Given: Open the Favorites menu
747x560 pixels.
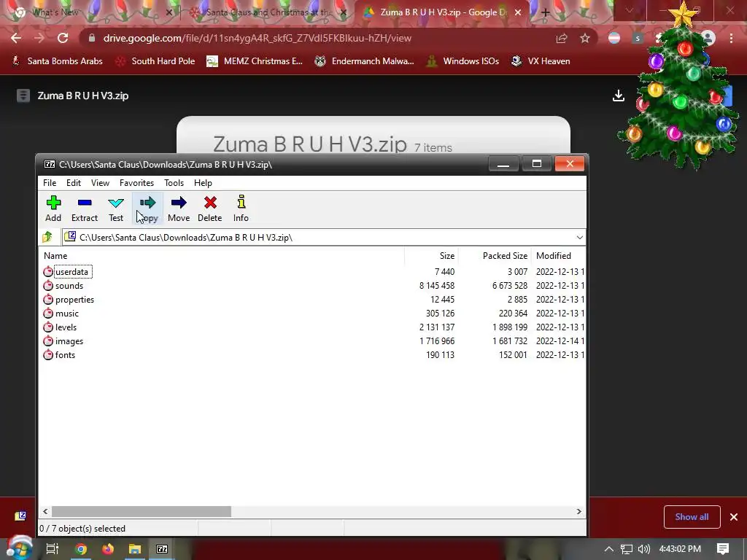Looking at the screenshot, I should pyautogui.click(x=136, y=183).
